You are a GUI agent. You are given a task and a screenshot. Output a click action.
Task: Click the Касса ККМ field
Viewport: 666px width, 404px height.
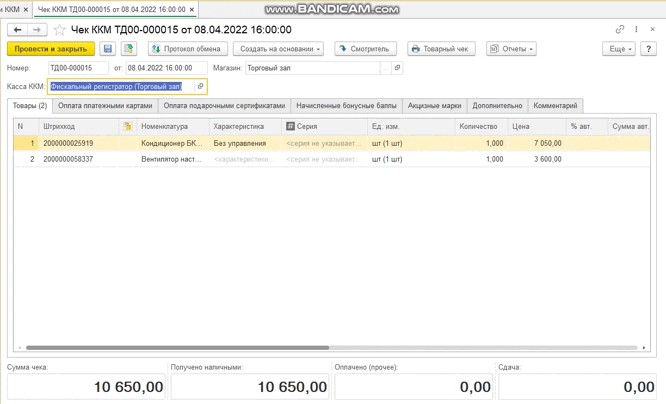121,86
